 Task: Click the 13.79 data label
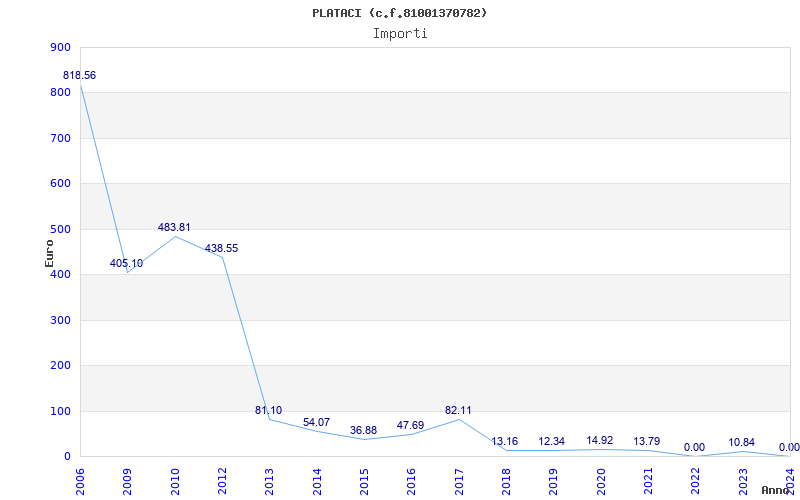tap(646, 441)
